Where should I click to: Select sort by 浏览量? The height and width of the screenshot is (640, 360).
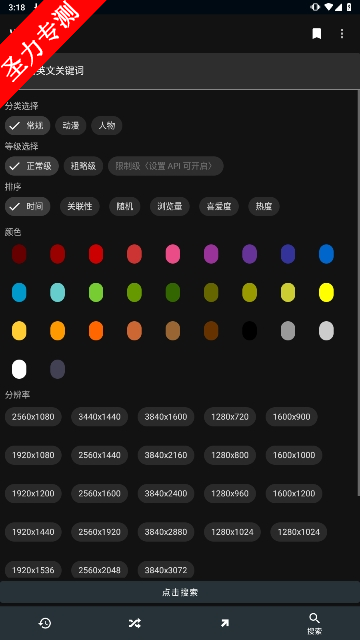click(170, 207)
